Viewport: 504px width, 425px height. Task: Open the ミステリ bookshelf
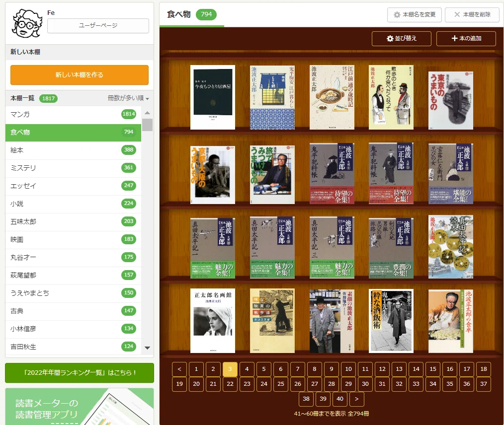(73, 168)
